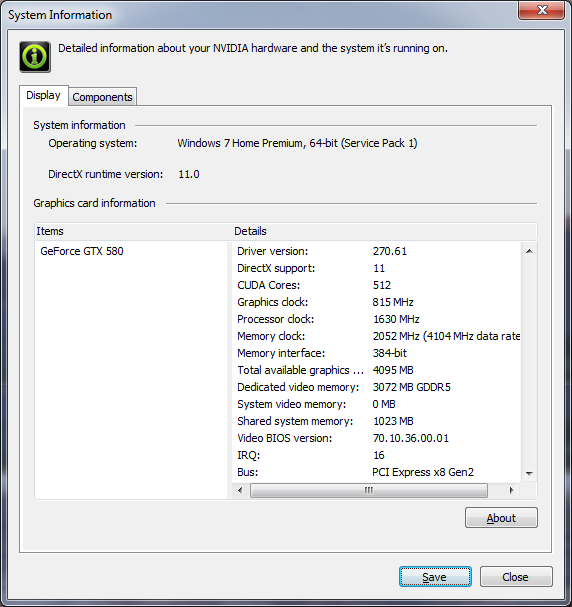Image resolution: width=572 pixels, height=607 pixels.
Task: Click the horizontal scroll right arrow
Action: point(512,490)
